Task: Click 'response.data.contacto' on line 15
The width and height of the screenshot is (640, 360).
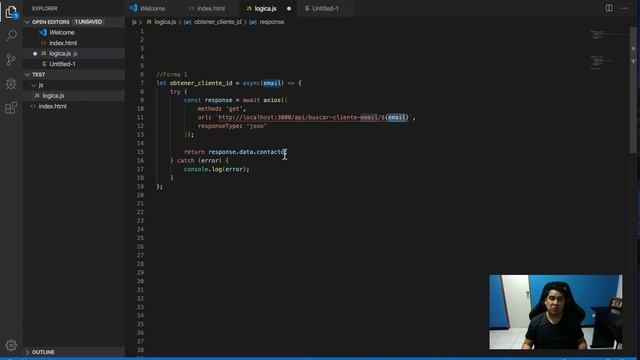Action: click(x=247, y=152)
